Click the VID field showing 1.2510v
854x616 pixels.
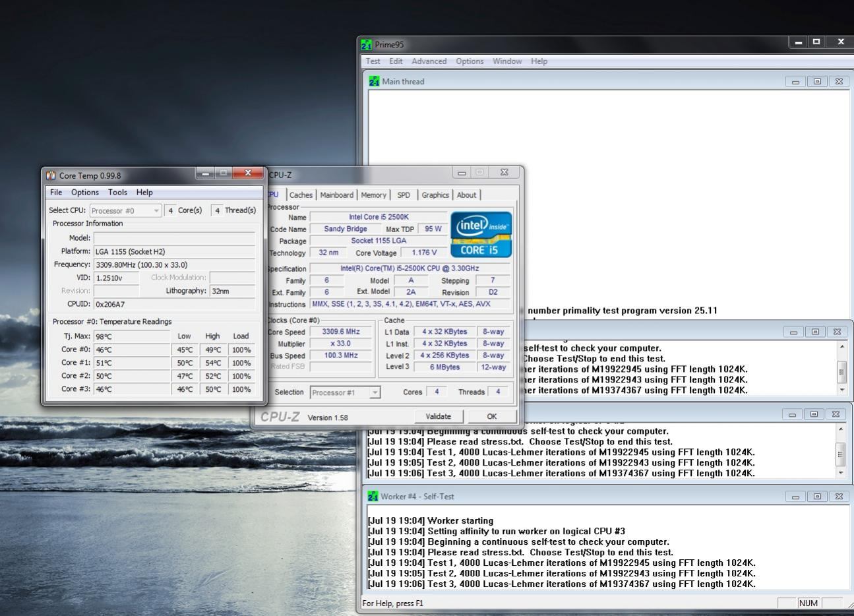click(117, 278)
